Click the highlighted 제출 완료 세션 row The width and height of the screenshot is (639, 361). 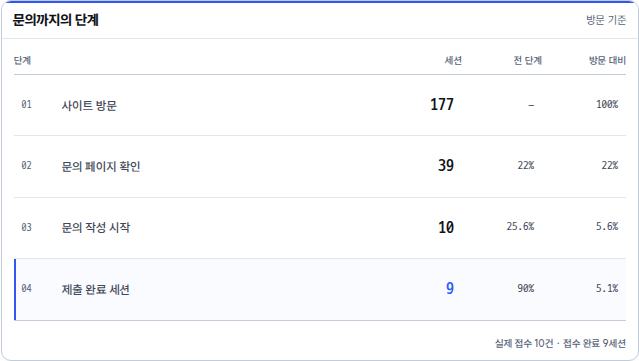pyautogui.click(x=320, y=289)
